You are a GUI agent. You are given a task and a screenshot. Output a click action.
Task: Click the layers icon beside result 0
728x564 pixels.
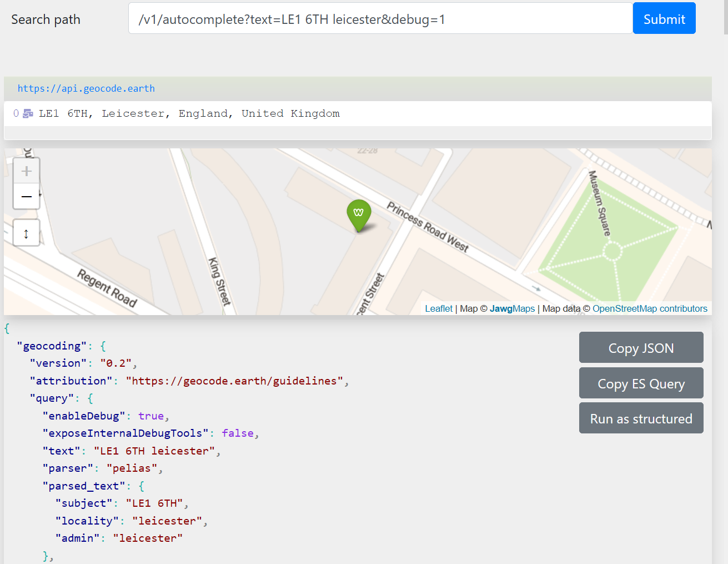pyautogui.click(x=27, y=113)
